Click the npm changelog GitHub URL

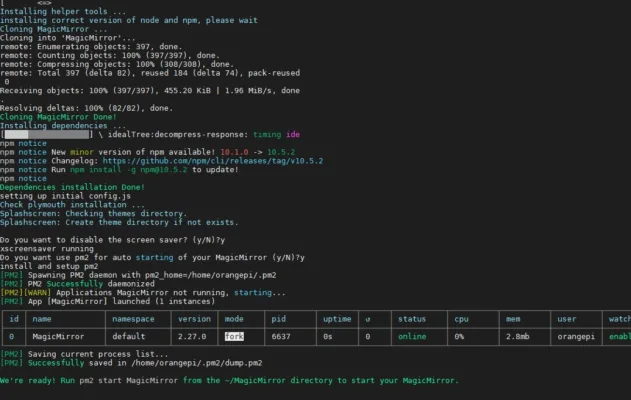pyautogui.click(x=212, y=161)
